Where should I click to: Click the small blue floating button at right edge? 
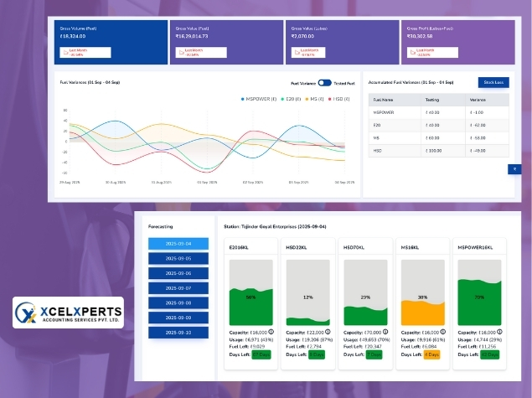click(514, 168)
